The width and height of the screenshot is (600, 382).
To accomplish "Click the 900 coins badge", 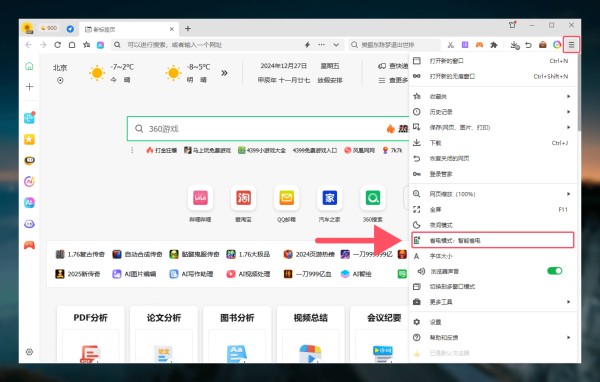I will [x=49, y=28].
